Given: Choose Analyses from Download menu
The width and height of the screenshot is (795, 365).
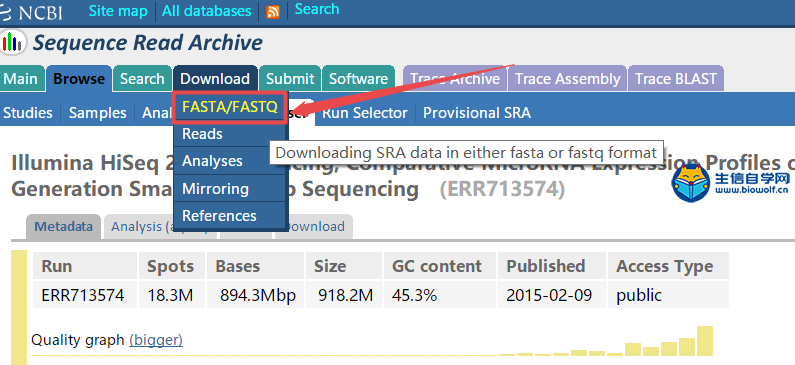Looking at the screenshot, I should point(230,161).
